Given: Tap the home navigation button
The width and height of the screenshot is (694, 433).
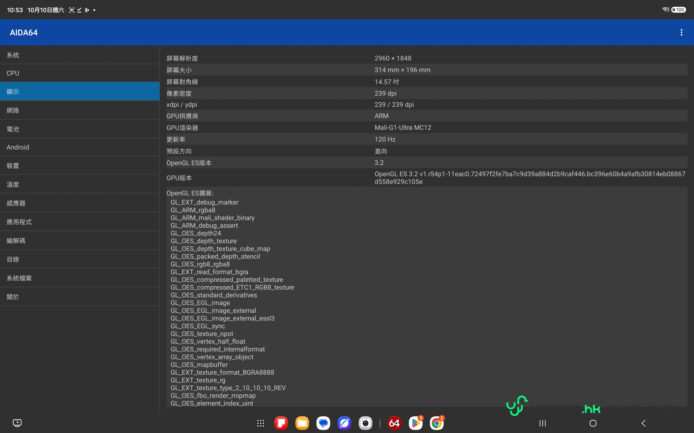Looking at the screenshot, I should coord(593,423).
